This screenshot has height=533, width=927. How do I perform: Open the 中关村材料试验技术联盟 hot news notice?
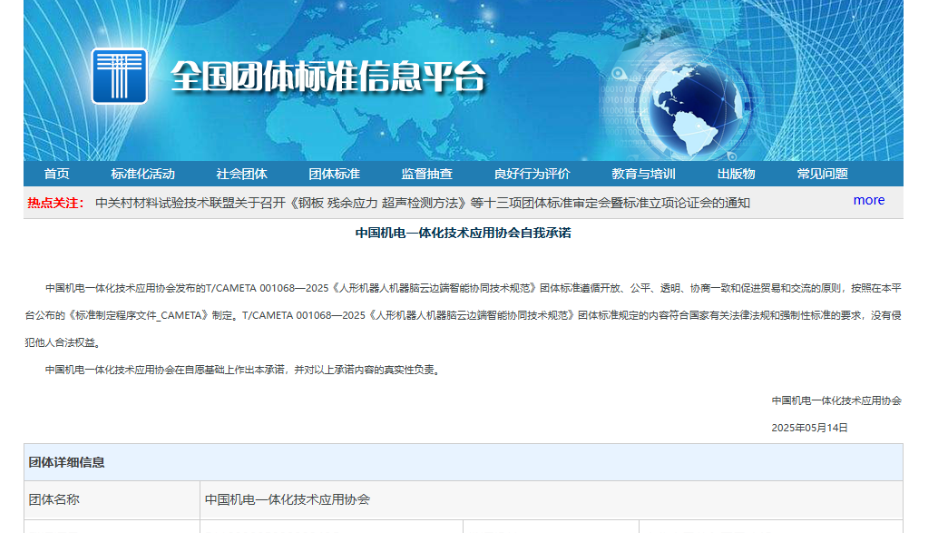click(x=423, y=203)
